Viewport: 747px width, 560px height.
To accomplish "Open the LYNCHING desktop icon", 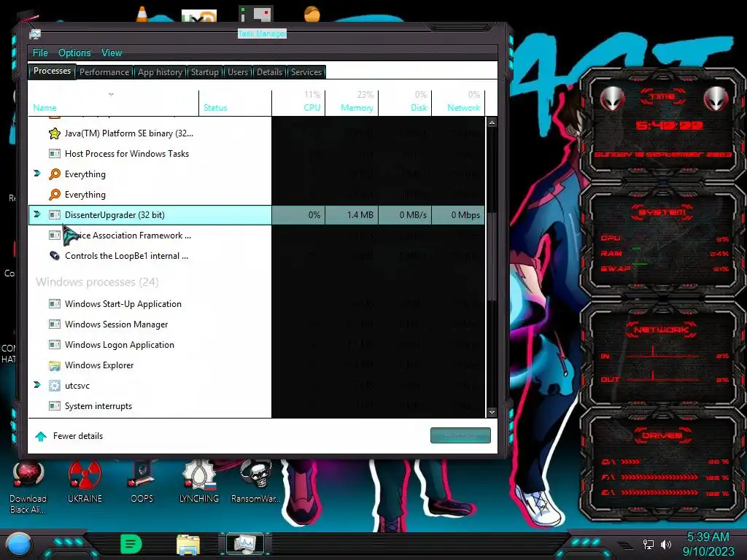I will tap(199, 482).
